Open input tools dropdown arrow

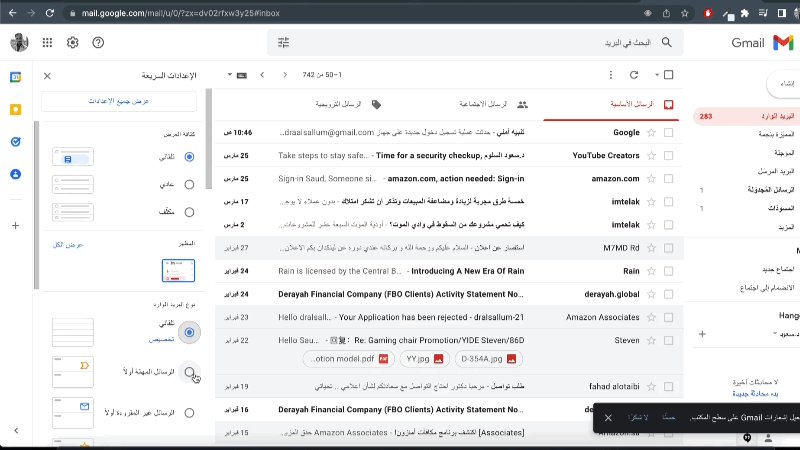(230, 74)
